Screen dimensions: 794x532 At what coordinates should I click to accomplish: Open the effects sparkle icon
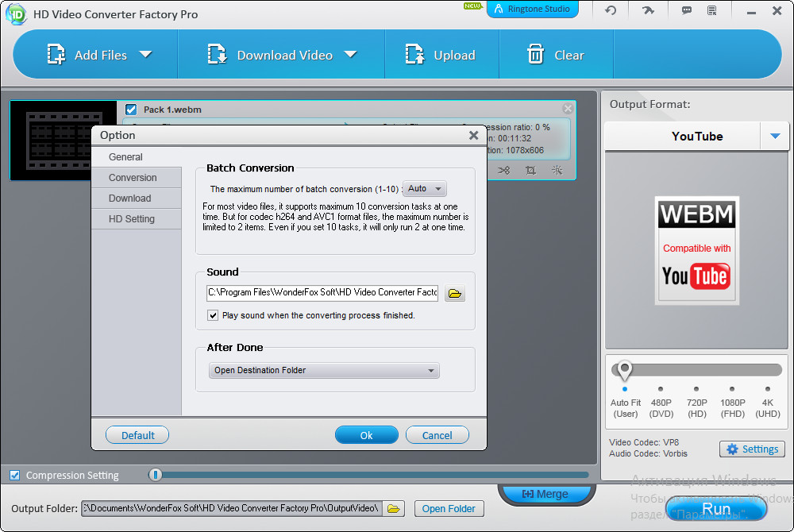(x=557, y=170)
